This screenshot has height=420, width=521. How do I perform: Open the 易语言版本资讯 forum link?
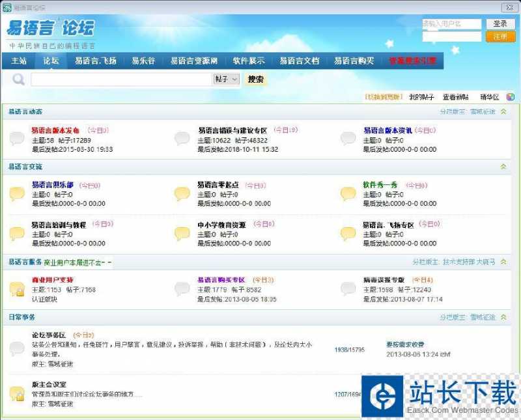point(387,130)
